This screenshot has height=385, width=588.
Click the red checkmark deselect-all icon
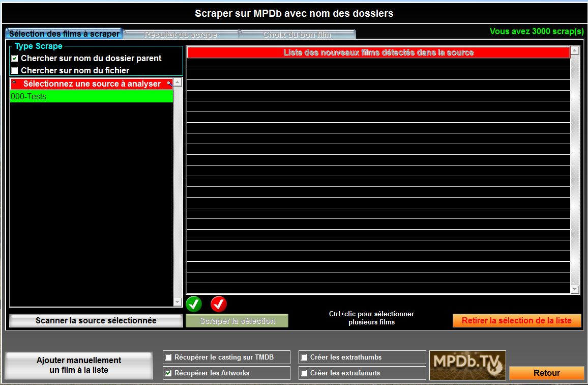[219, 304]
